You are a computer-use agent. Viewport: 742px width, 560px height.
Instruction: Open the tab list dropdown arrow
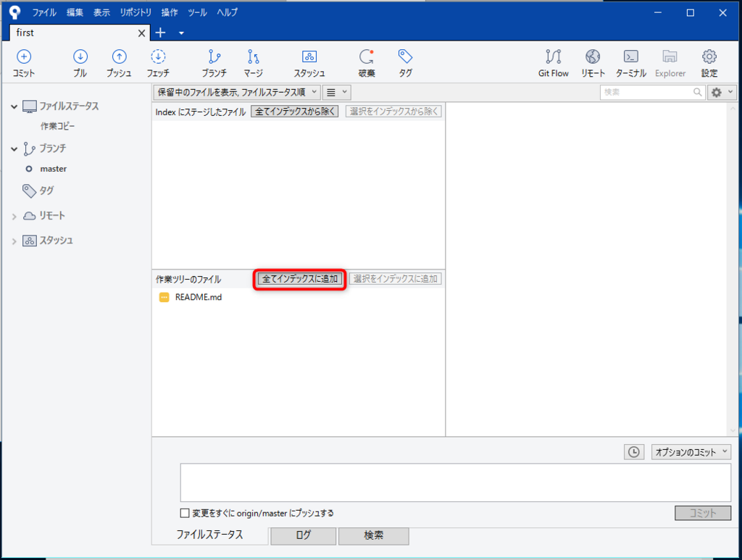(x=181, y=33)
